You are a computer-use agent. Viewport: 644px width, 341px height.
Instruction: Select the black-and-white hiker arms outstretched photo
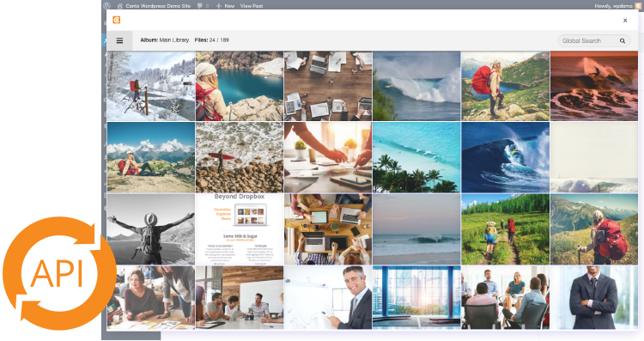151,229
